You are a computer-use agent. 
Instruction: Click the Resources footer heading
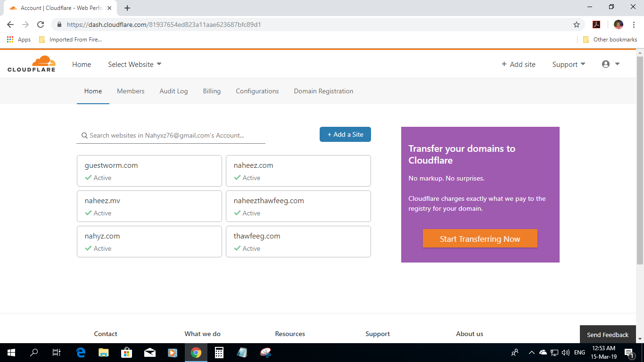[290, 334]
